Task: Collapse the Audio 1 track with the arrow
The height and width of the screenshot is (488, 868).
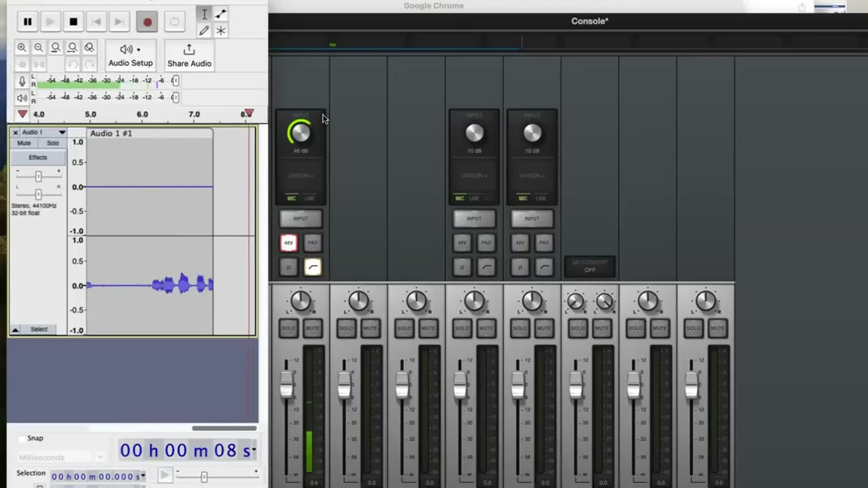Action: pos(15,329)
